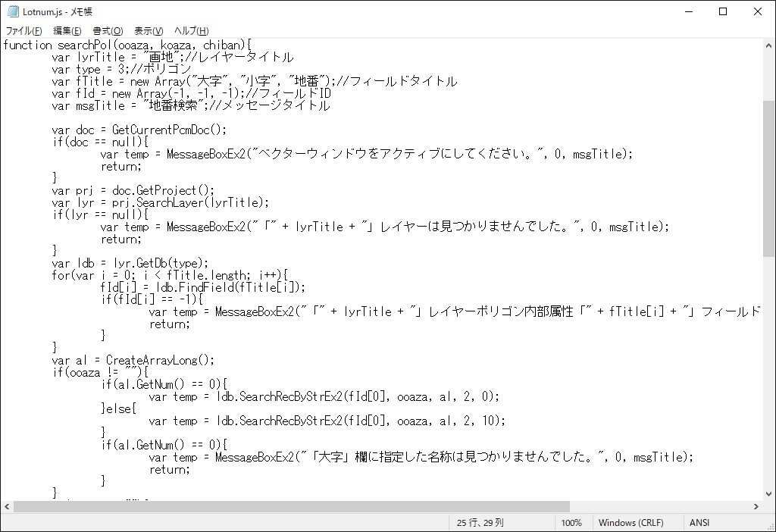
Task: Click the レイヤーポリゴン内部属性 message line
Action: click(x=455, y=311)
